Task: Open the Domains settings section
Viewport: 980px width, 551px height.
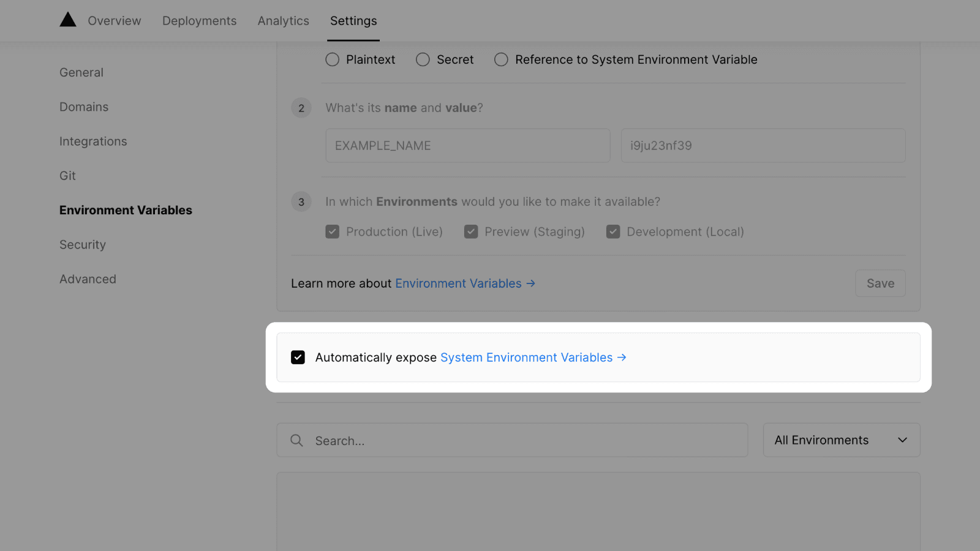Action: click(84, 107)
